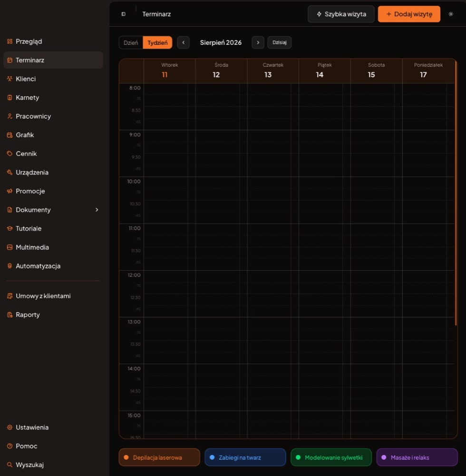Click the Tutoriale graduation cap icon
The width and height of the screenshot is (466, 476).
tap(10, 228)
